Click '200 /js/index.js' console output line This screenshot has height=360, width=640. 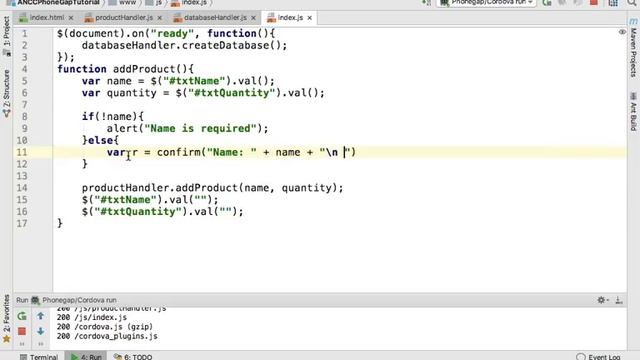pyautogui.click(x=92, y=317)
